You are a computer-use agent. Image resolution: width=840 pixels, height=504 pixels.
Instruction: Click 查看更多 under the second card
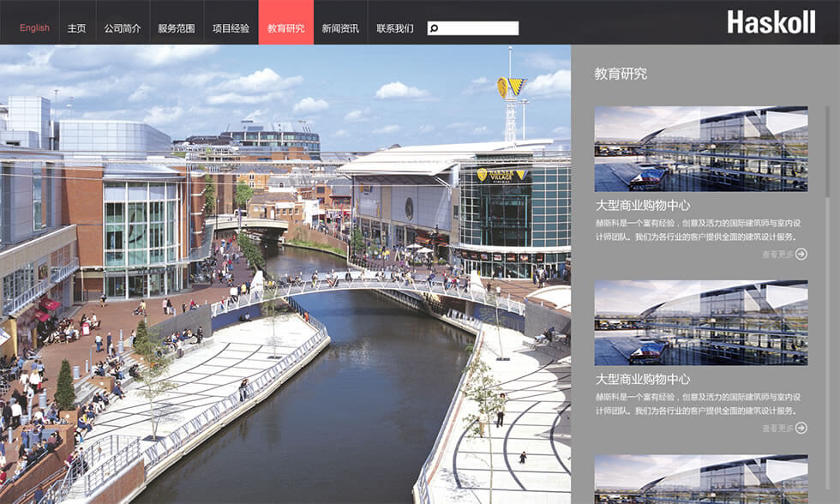(778, 429)
